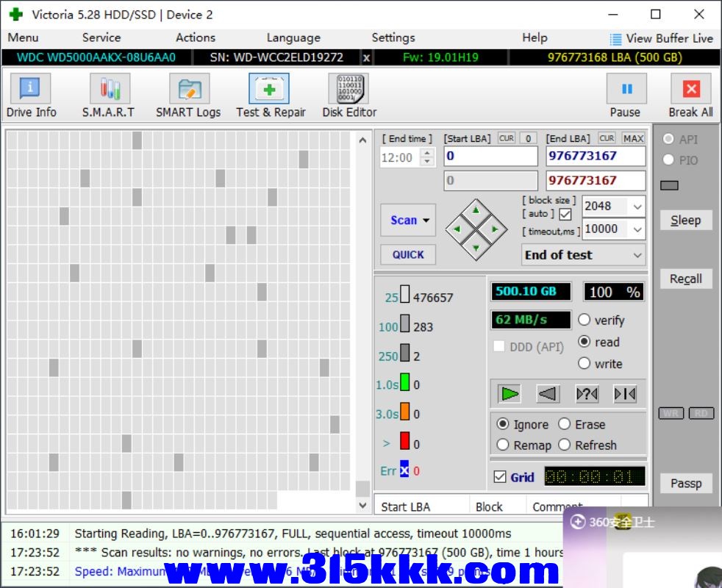Click the Err blue X marker
Viewport: 722px width, 588px height.
[x=404, y=470]
